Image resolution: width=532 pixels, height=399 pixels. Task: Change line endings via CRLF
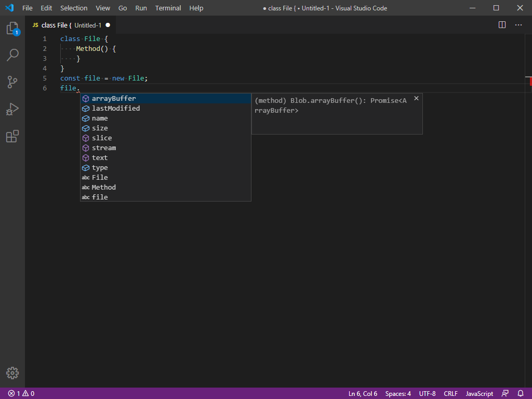click(450, 394)
